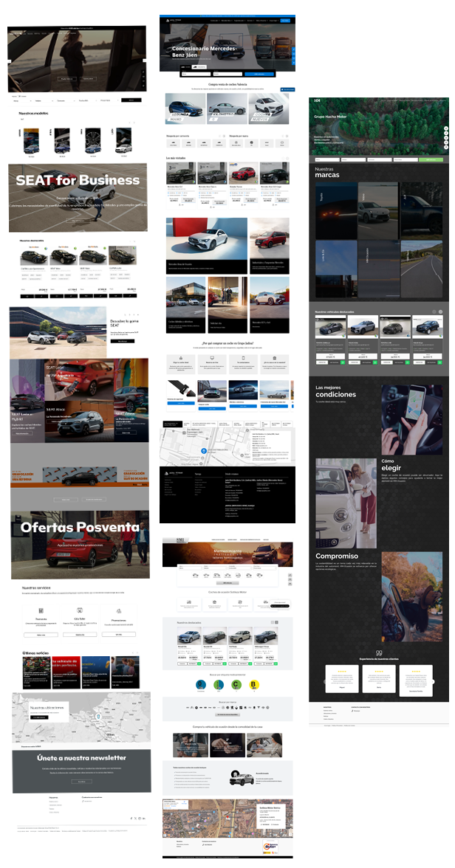Show previous featured vehicles on Hacha Motor carousel
Screen dimensions: 455x868
434,311
